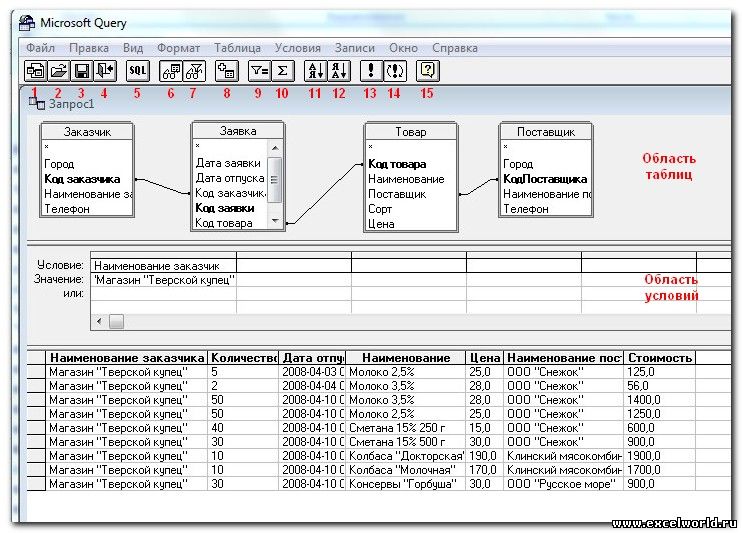The width and height of the screenshot is (742, 533).
Task: Select the row header of the Консервы "Горбуша" row
Action: (x=36, y=484)
